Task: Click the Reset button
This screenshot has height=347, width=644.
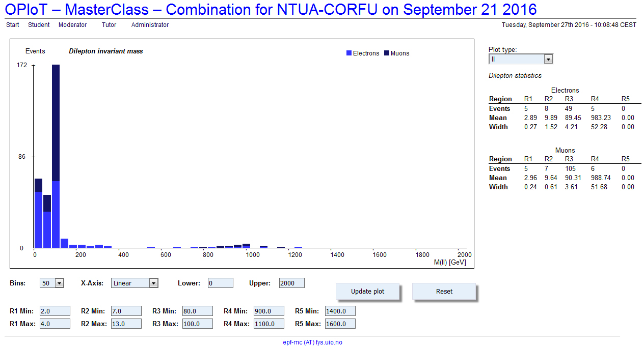Action: [x=444, y=292]
